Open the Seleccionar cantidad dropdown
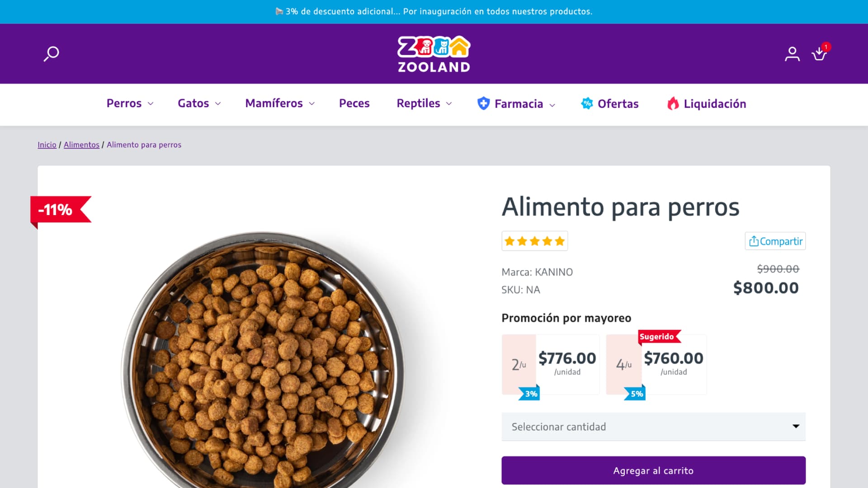 [653, 427]
